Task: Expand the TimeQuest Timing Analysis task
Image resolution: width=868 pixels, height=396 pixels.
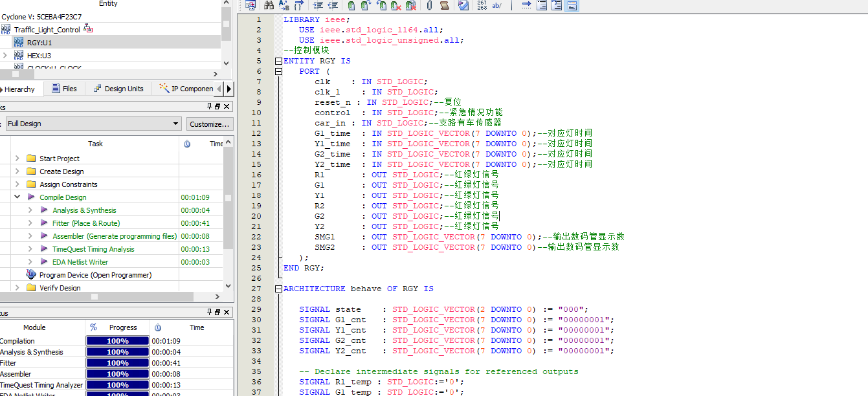Action: point(30,249)
